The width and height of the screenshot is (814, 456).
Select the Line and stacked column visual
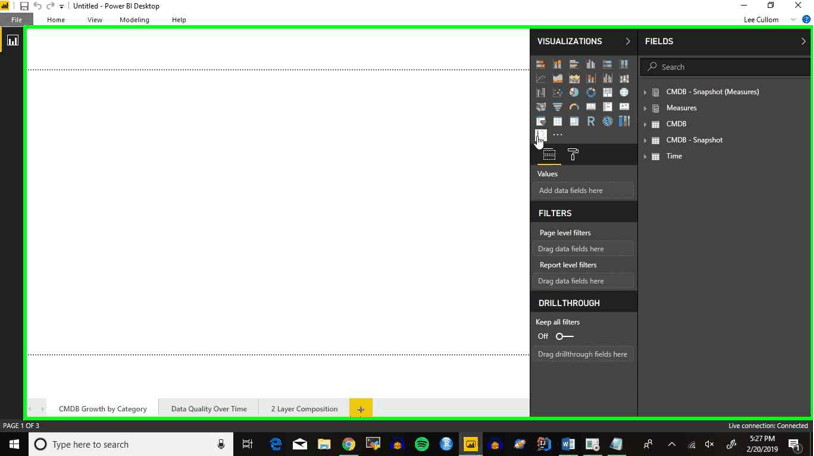591,78
